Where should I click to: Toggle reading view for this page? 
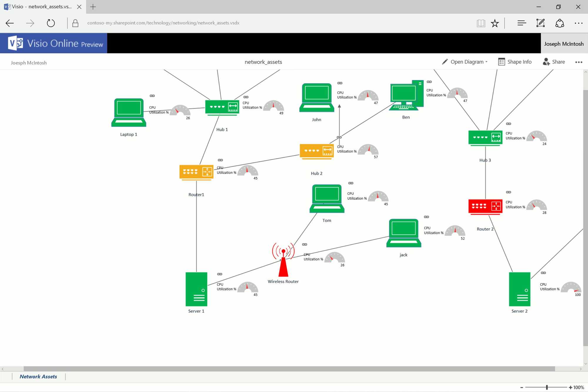[x=481, y=23]
